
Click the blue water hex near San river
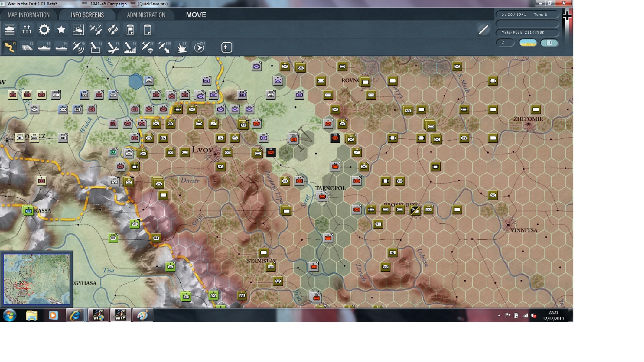(136, 81)
